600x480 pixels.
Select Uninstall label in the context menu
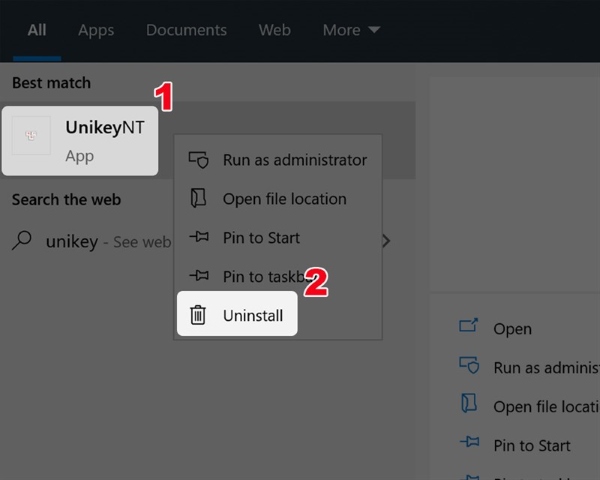pos(253,316)
